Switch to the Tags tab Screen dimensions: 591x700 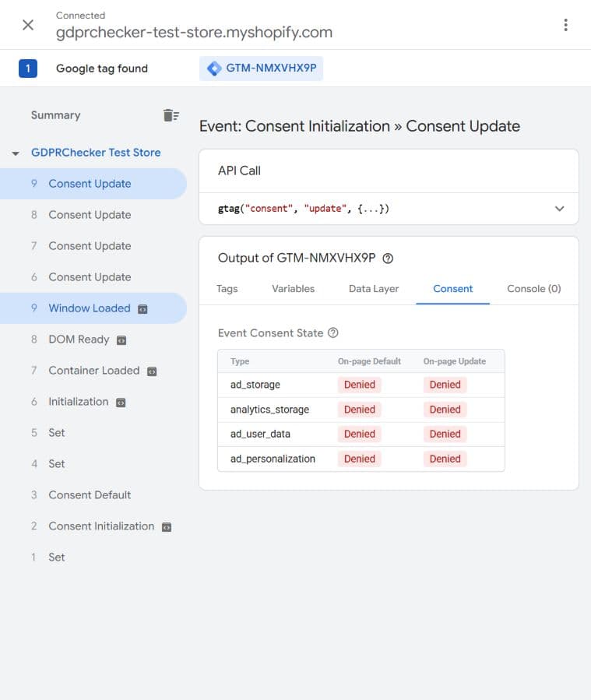tap(227, 289)
